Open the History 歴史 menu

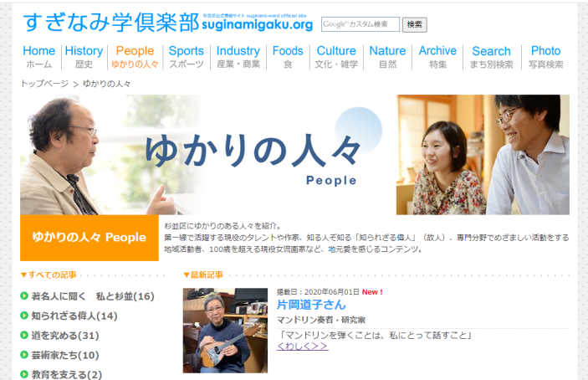pos(84,57)
